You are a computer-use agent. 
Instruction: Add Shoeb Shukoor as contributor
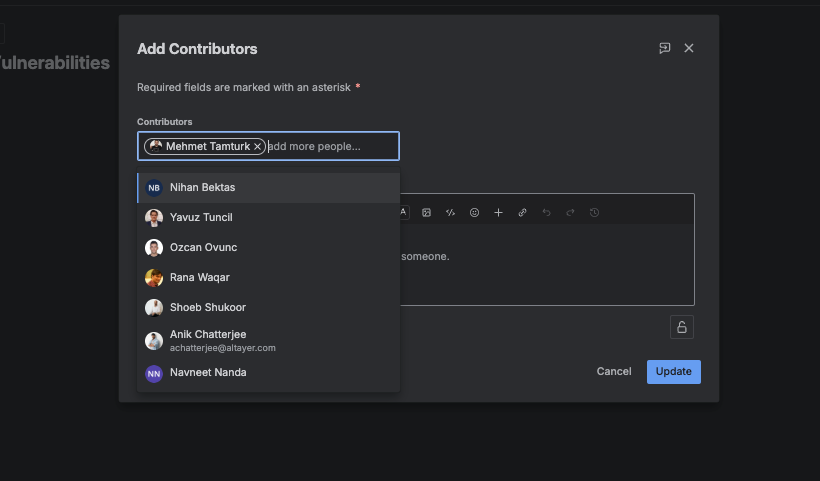[268, 307]
